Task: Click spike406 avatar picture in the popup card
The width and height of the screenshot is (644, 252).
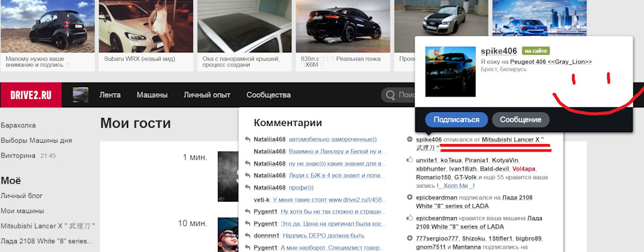Action: (x=450, y=72)
